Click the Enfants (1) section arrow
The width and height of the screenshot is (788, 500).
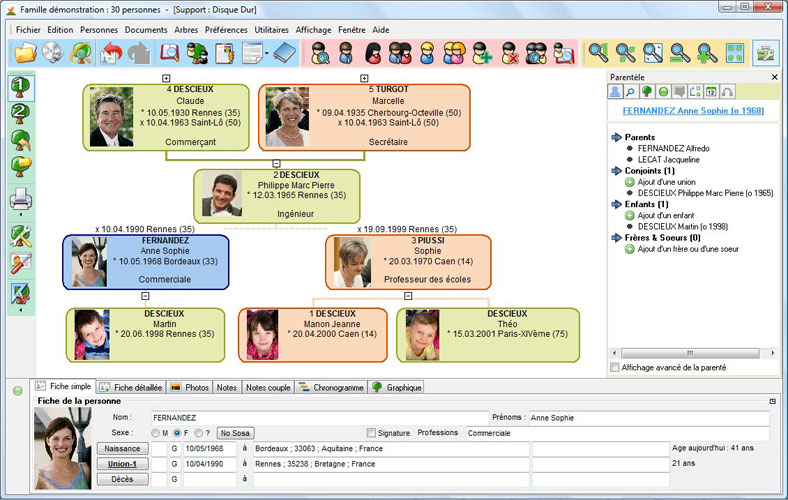click(617, 204)
